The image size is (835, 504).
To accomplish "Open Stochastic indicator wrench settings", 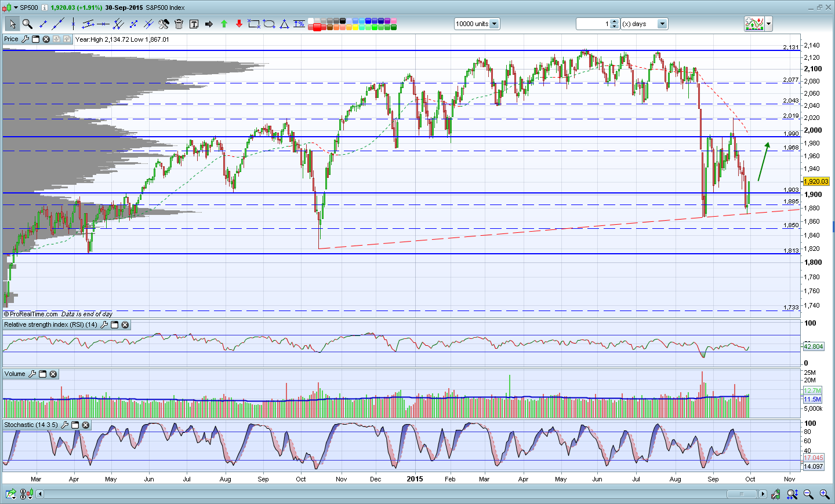I will pos(65,425).
